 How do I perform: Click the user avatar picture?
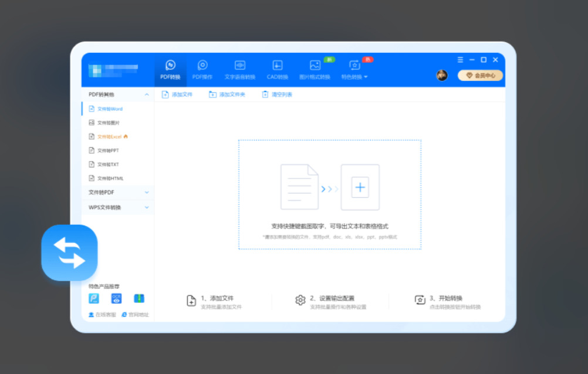pyautogui.click(x=442, y=75)
